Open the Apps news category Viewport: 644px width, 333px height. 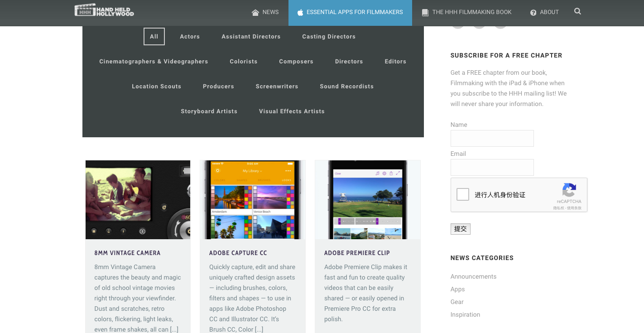point(457,290)
